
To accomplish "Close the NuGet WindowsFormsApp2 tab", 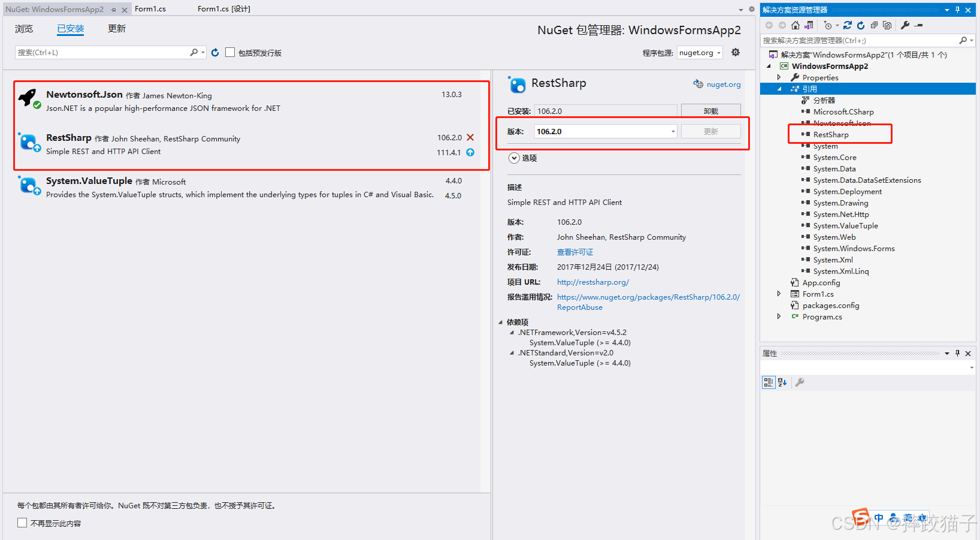I will coord(125,10).
